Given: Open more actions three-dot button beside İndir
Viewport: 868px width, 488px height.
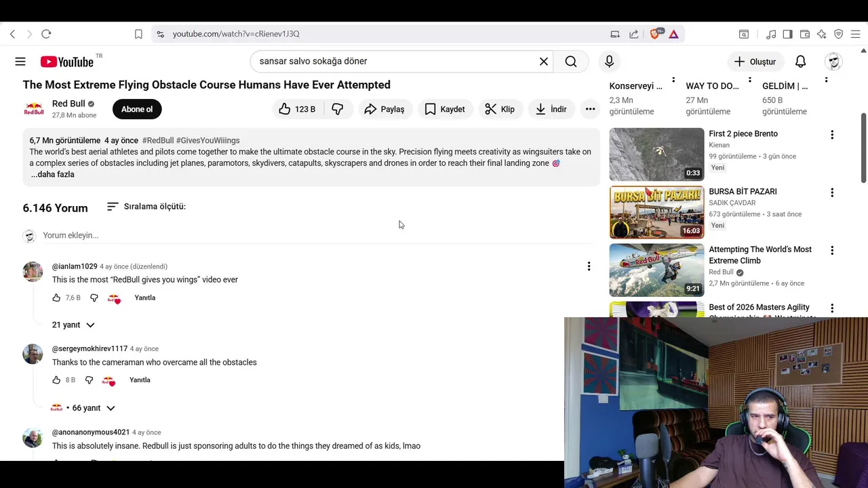Looking at the screenshot, I should coord(590,109).
